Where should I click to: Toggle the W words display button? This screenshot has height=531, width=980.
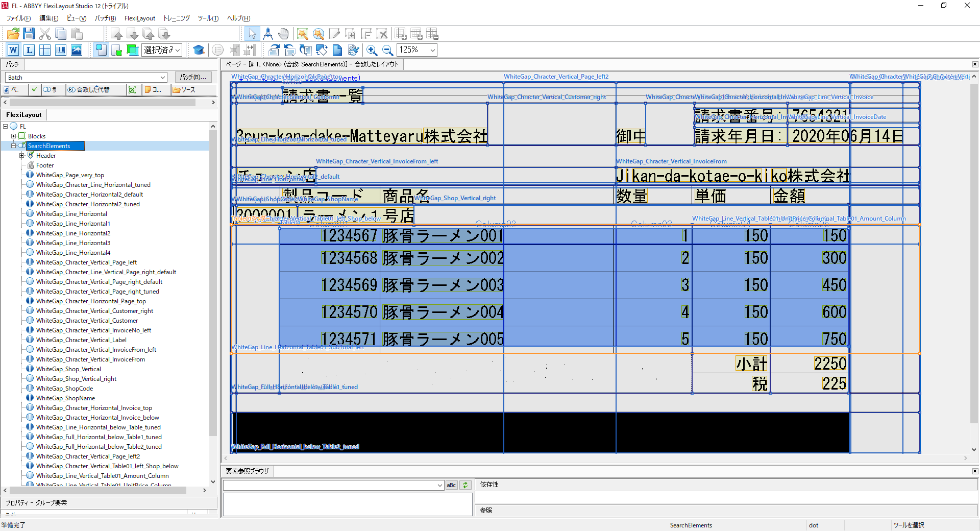point(13,50)
